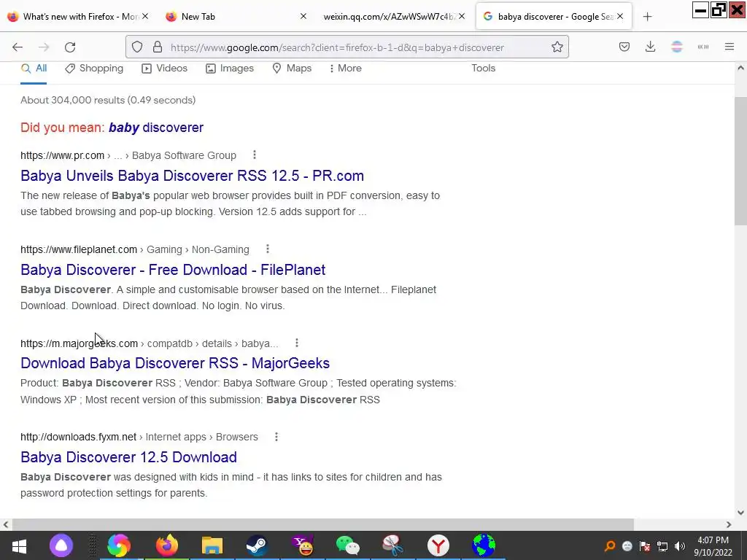The image size is (747, 560).
Task: Open the search Tools options
Action: (483, 69)
